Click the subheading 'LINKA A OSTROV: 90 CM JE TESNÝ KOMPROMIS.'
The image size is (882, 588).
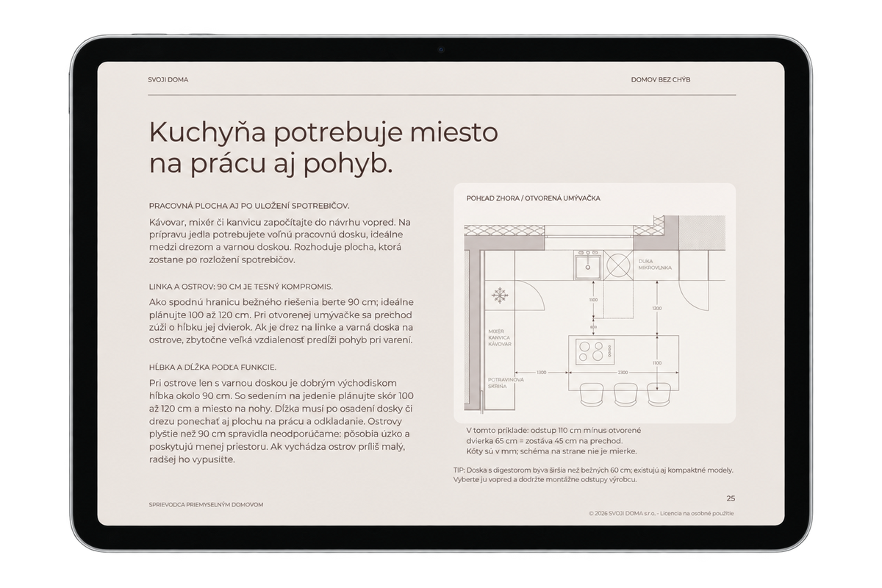(240, 285)
